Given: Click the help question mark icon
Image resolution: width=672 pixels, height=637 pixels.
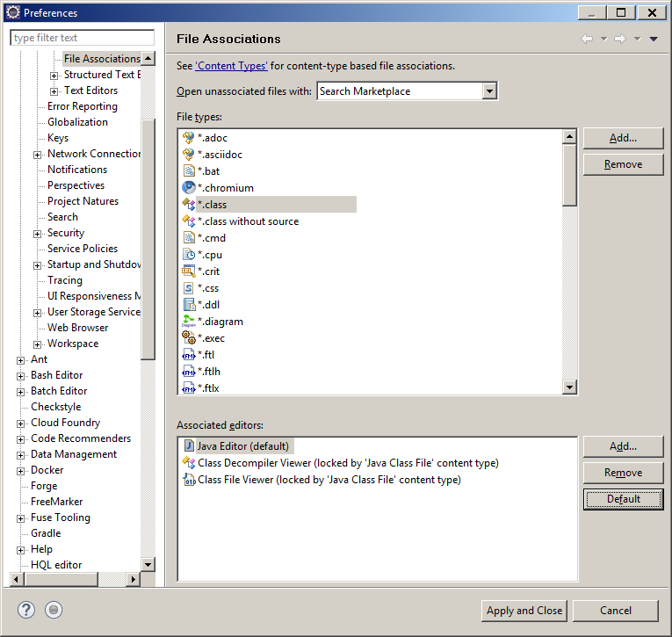Looking at the screenshot, I should pyautogui.click(x=26, y=610).
